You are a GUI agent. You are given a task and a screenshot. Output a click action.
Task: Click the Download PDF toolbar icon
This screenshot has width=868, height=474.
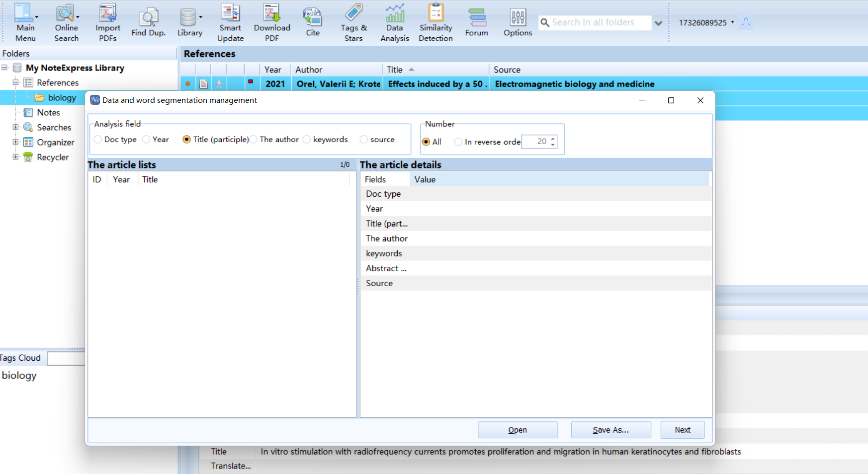[272, 22]
